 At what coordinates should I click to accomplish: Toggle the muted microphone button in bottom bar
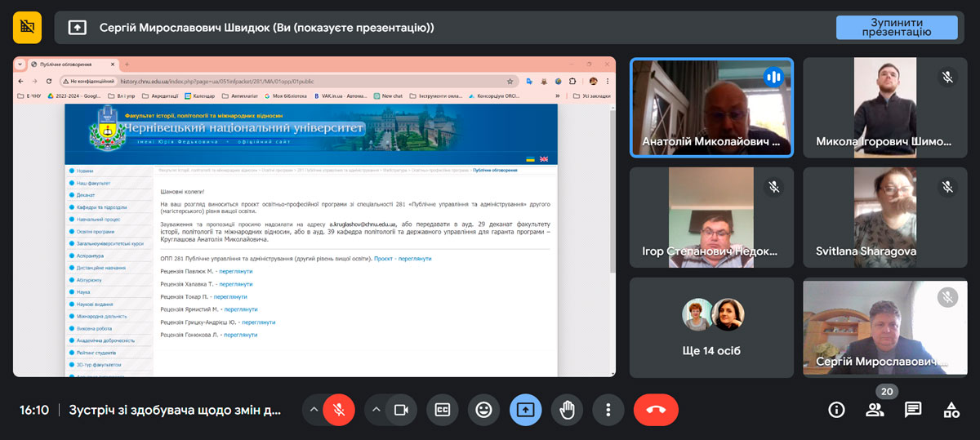click(x=339, y=410)
